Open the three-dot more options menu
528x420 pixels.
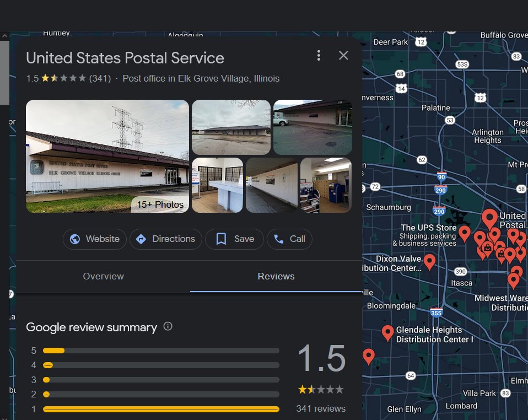[x=319, y=56]
